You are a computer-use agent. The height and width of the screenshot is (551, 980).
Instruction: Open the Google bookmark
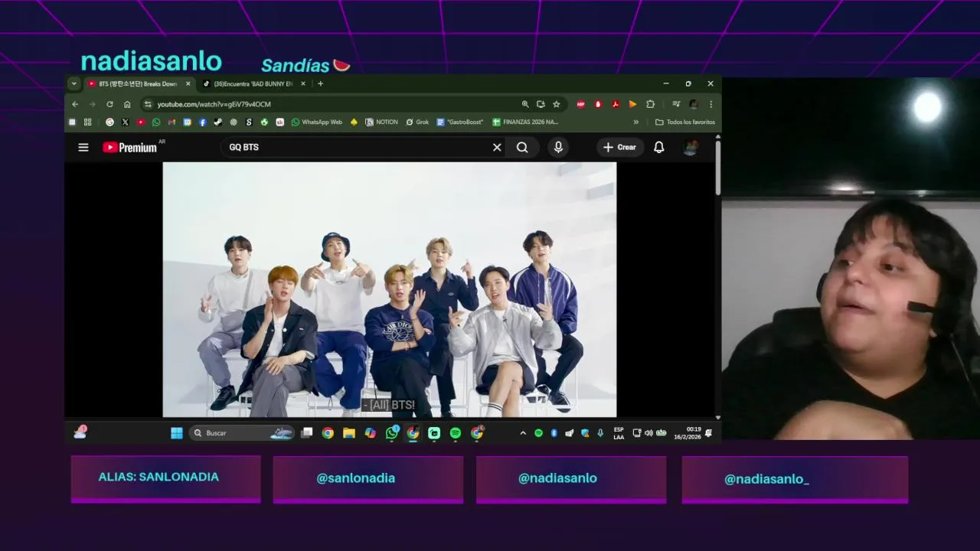pyautogui.click(x=109, y=122)
